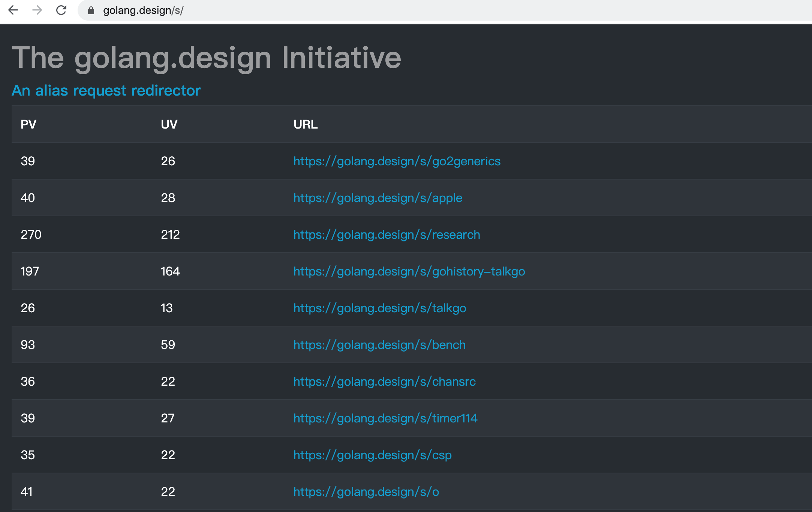Screen dimensions: 812x512
Task: Follow the research alias link
Action: click(x=387, y=235)
